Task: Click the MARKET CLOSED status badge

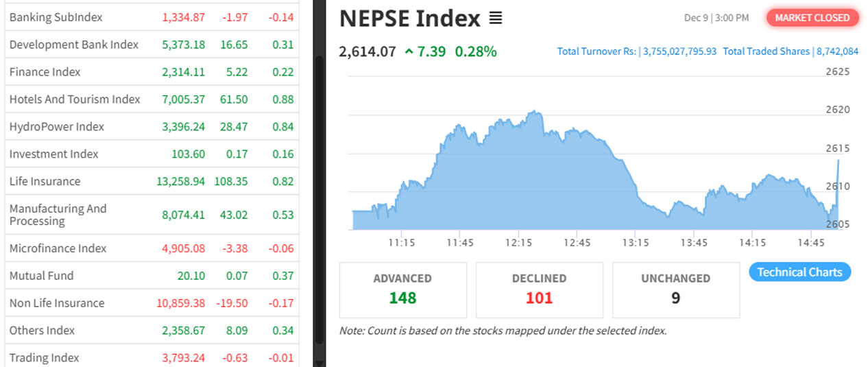Action: [812, 18]
